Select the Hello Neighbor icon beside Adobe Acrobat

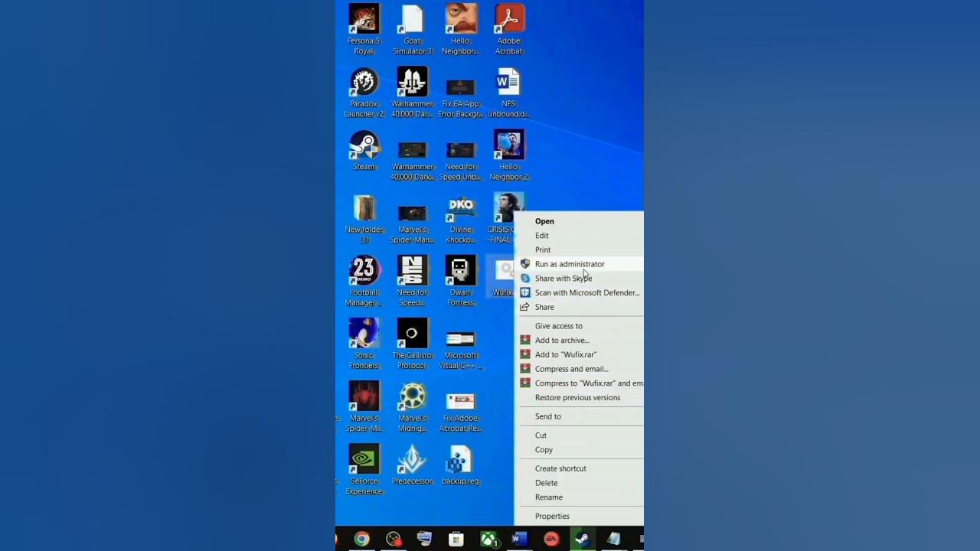click(460, 29)
